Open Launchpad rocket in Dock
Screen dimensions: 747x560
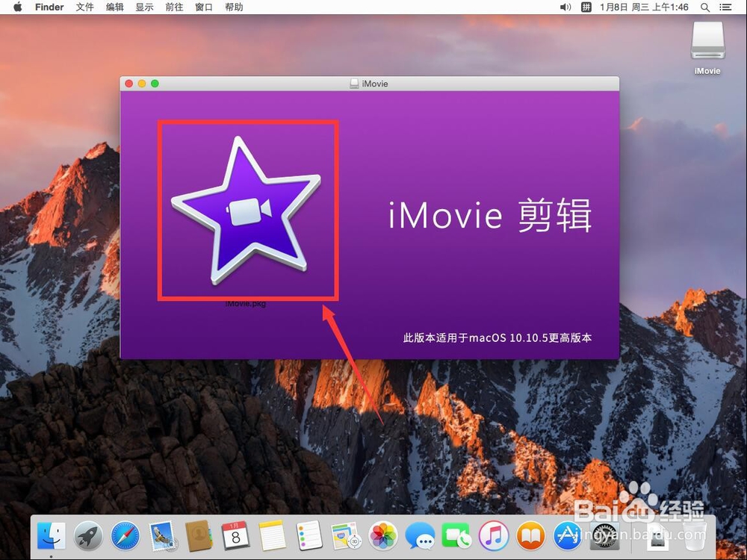[88, 535]
